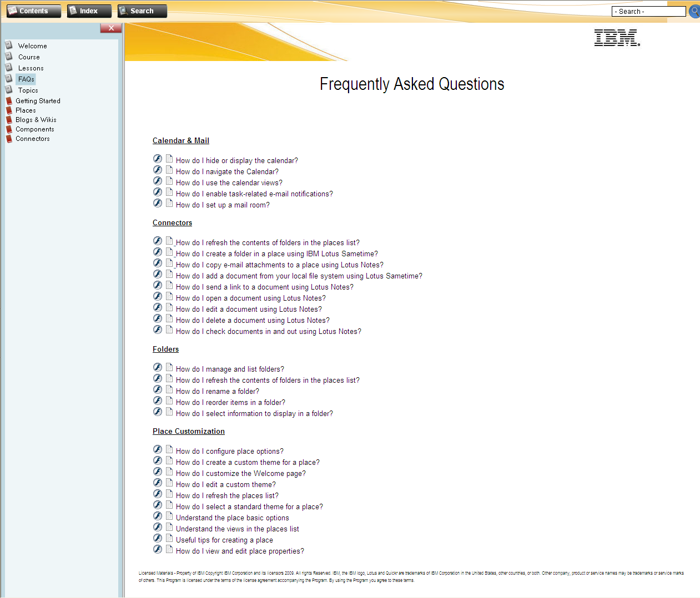Expand the Connectors book in sidebar

[32, 139]
